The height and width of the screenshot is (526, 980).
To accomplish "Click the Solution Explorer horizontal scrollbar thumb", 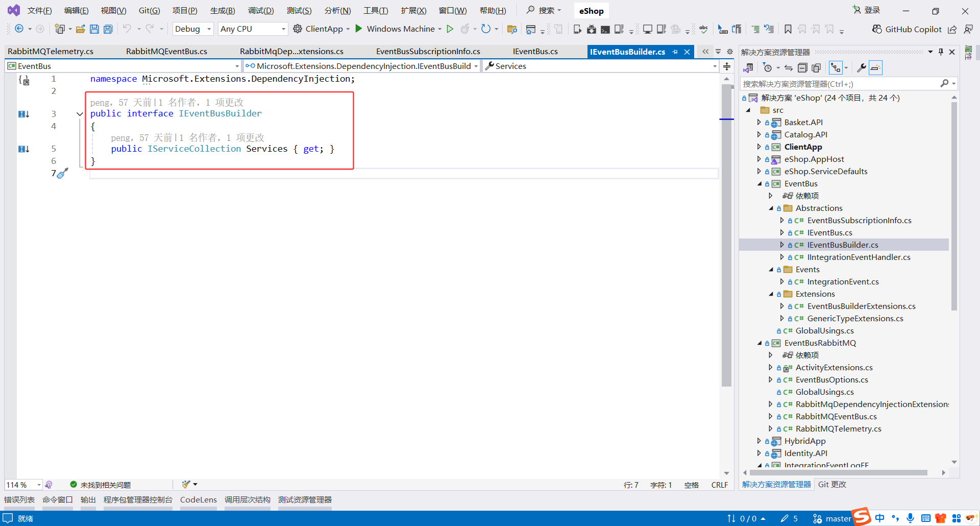I will tap(839, 473).
